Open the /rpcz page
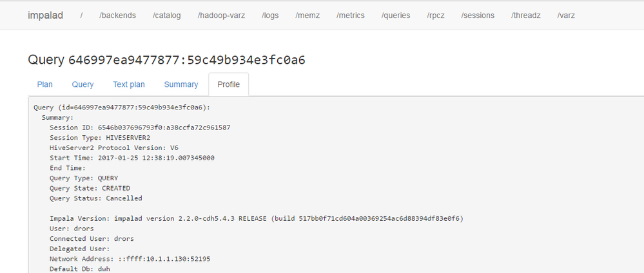 pyautogui.click(x=436, y=15)
